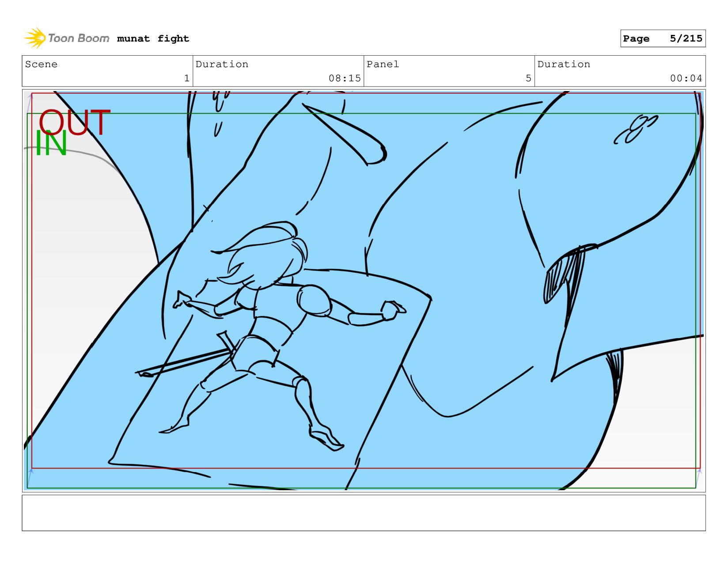Click the 'munat fight' project title
728x564 pixels.
click(x=153, y=38)
